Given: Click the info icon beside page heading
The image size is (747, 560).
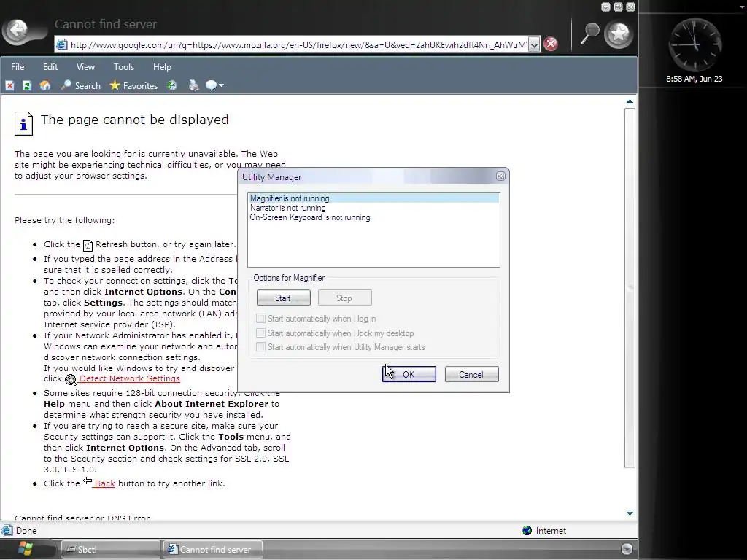Looking at the screenshot, I should [24, 124].
